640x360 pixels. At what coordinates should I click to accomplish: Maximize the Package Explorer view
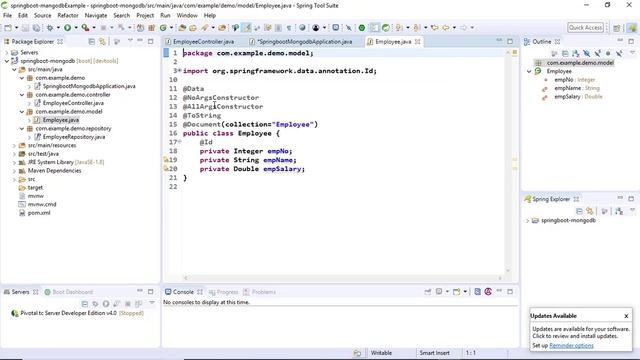[151, 41]
